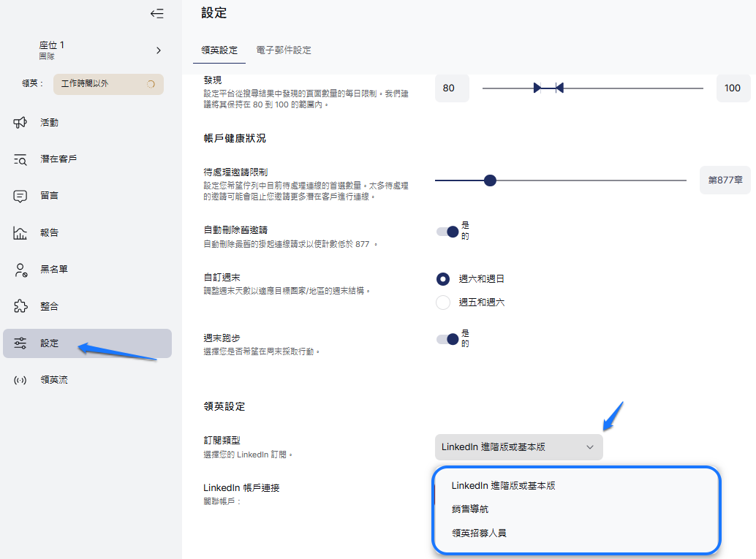Image resolution: width=756 pixels, height=559 pixels.
Task: Click the 工作時間以外 status badge
Action: click(108, 84)
